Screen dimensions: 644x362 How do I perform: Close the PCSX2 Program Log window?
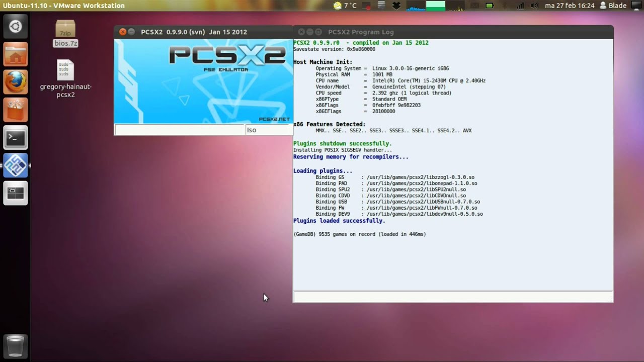[301, 32]
